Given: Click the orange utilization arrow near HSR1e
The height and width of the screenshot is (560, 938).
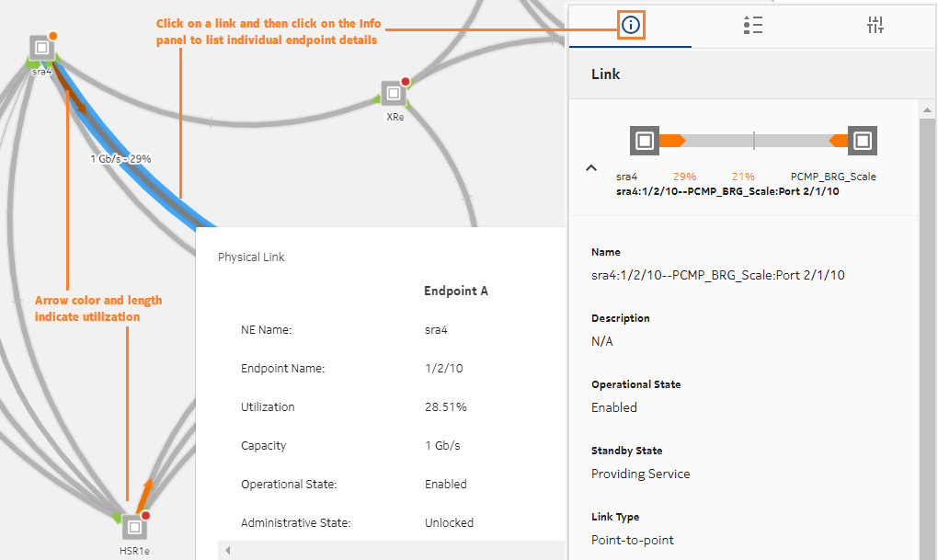Looking at the screenshot, I should pyautogui.click(x=143, y=495).
